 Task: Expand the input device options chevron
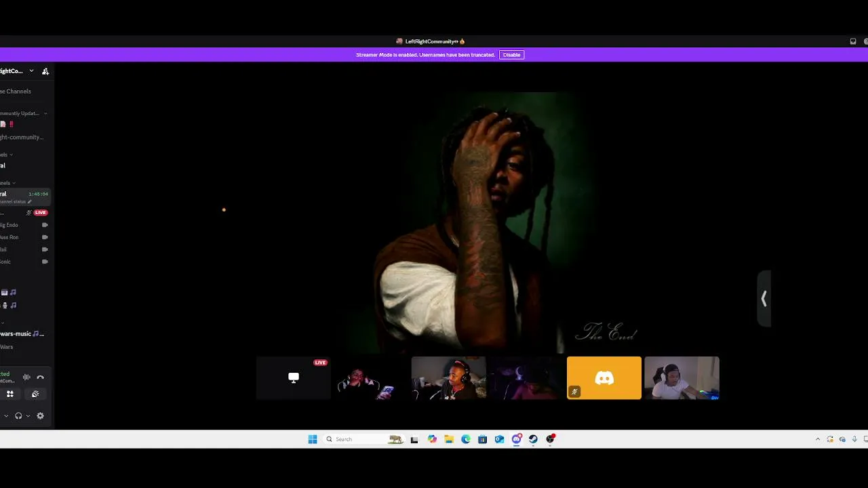(x=6, y=415)
